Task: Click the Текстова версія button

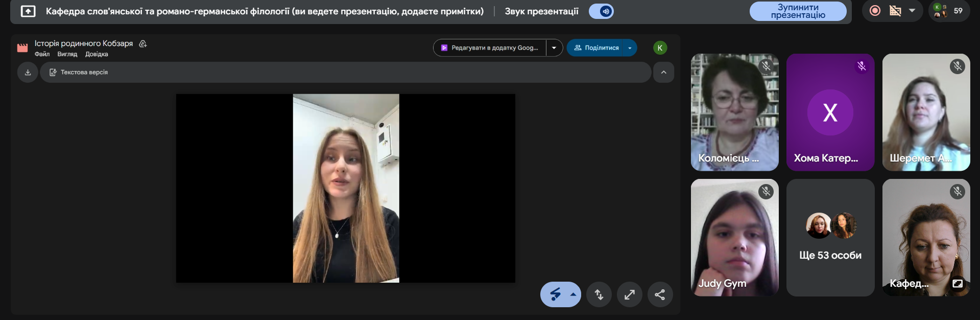Action: [x=79, y=73]
